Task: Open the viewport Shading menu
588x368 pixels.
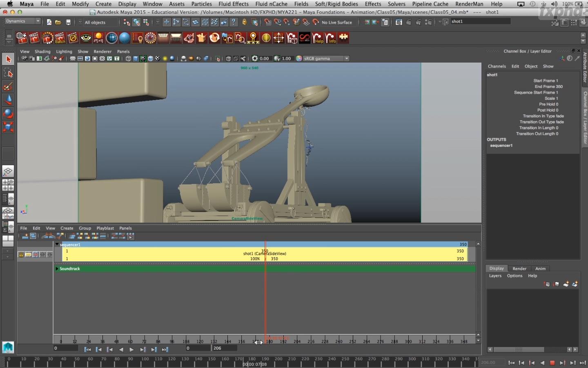Action: 42,52
